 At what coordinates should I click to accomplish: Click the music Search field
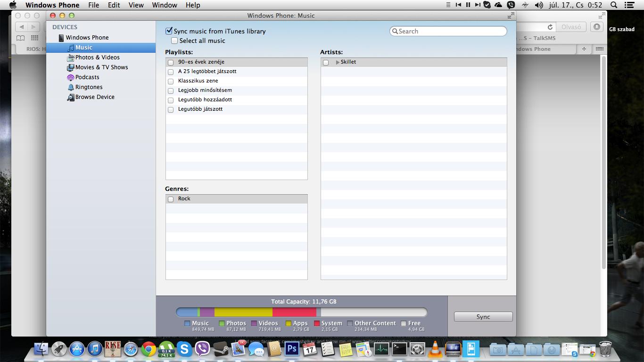click(x=448, y=31)
